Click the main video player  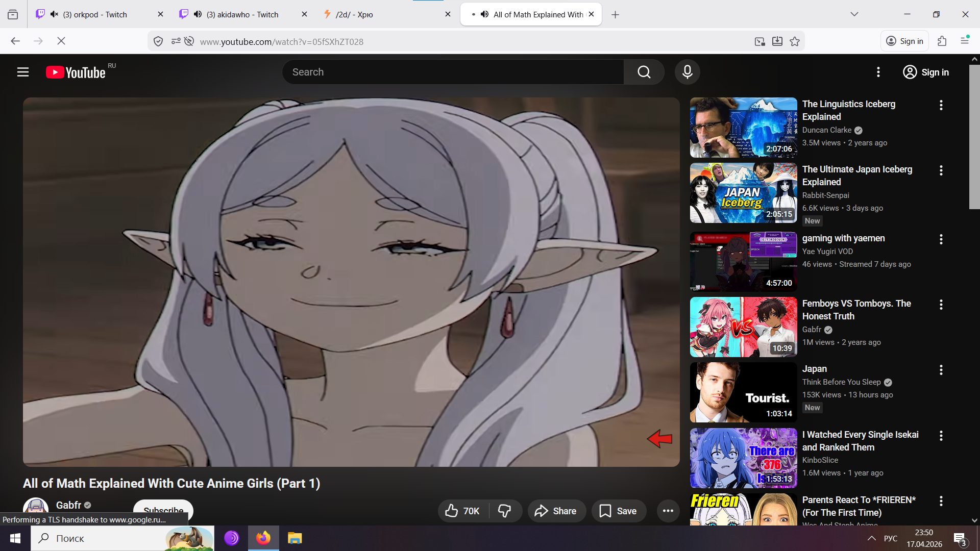351,282
